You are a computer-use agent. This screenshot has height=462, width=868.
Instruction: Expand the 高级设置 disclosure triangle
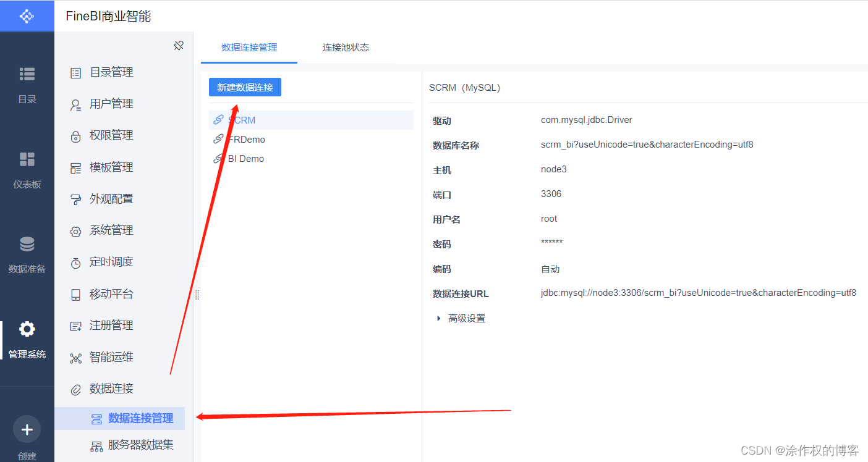click(x=439, y=319)
